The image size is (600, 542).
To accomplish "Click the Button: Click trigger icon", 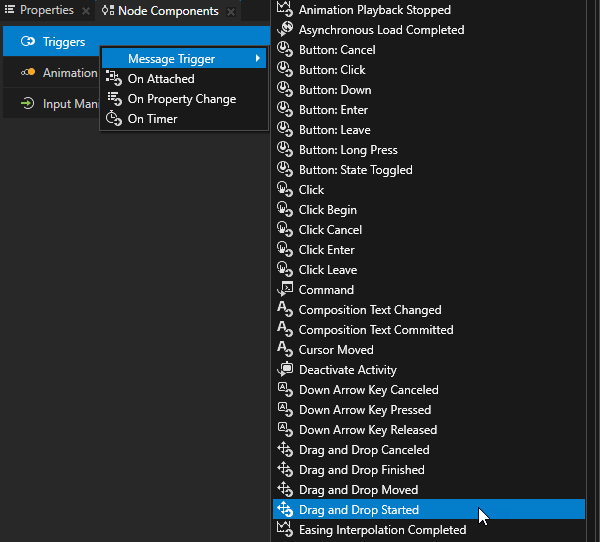I will click(285, 69).
